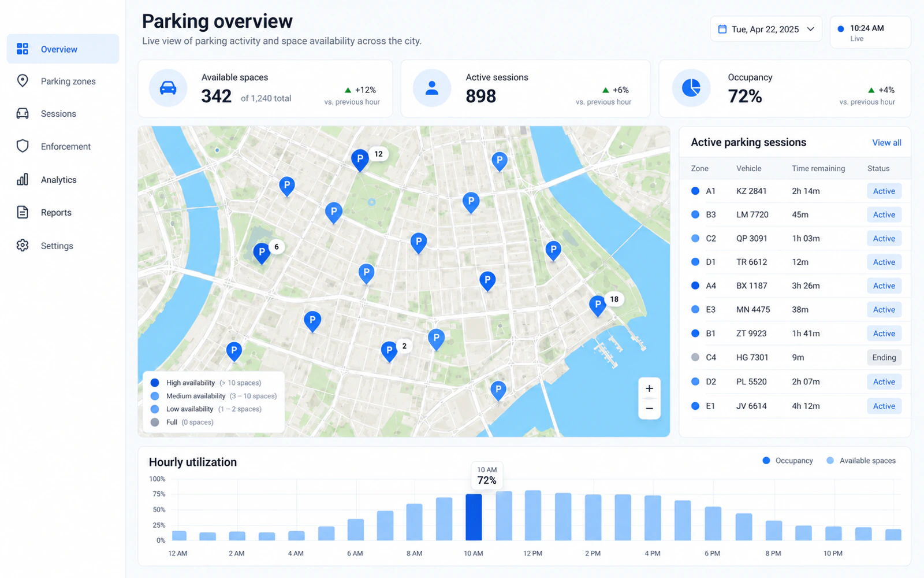
Task: Toggle Full (0 spaces) in map legend
Action: coord(182,422)
